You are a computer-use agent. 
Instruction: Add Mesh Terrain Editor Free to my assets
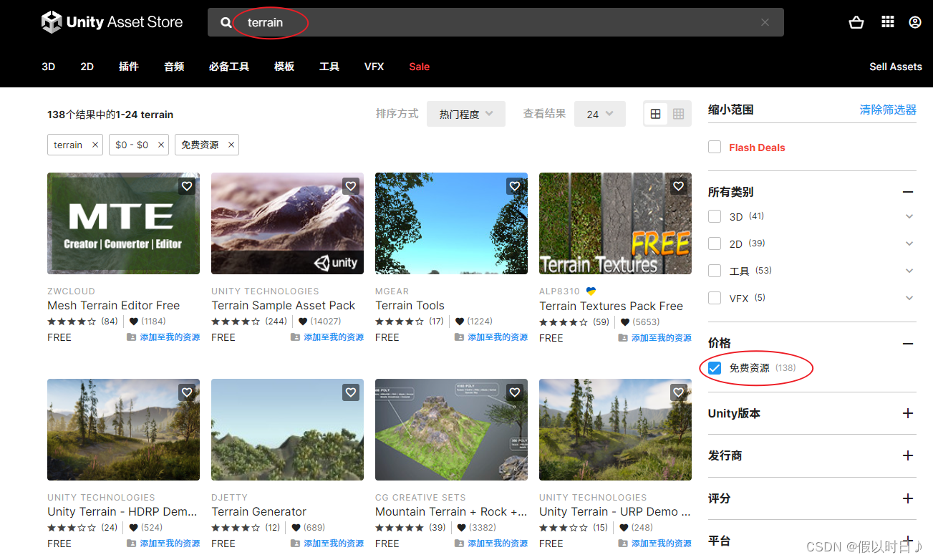[164, 337]
